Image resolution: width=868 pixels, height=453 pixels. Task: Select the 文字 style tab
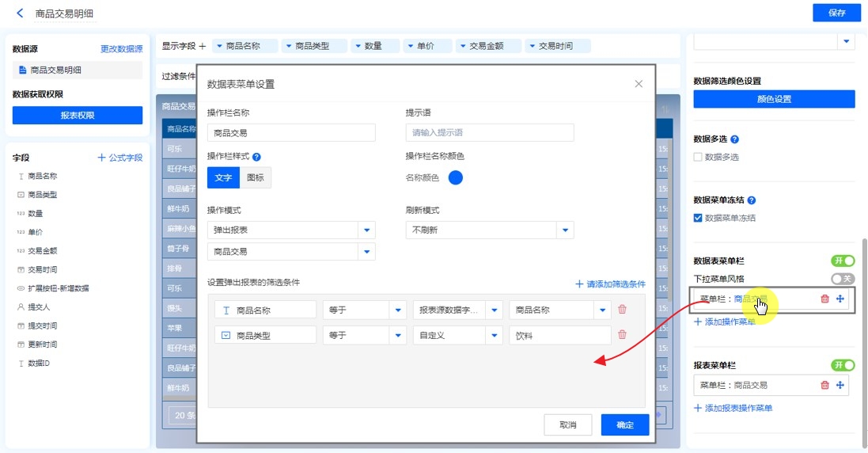223,178
